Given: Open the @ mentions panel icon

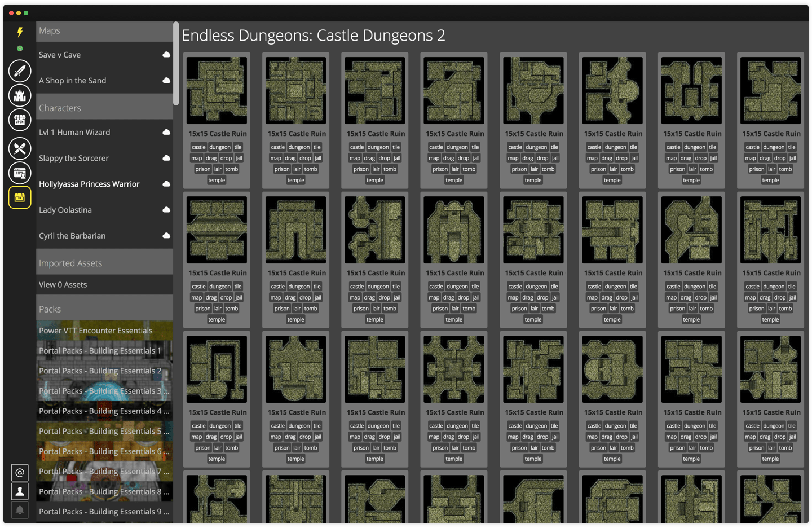Looking at the screenshot, I should pos(19,472).
